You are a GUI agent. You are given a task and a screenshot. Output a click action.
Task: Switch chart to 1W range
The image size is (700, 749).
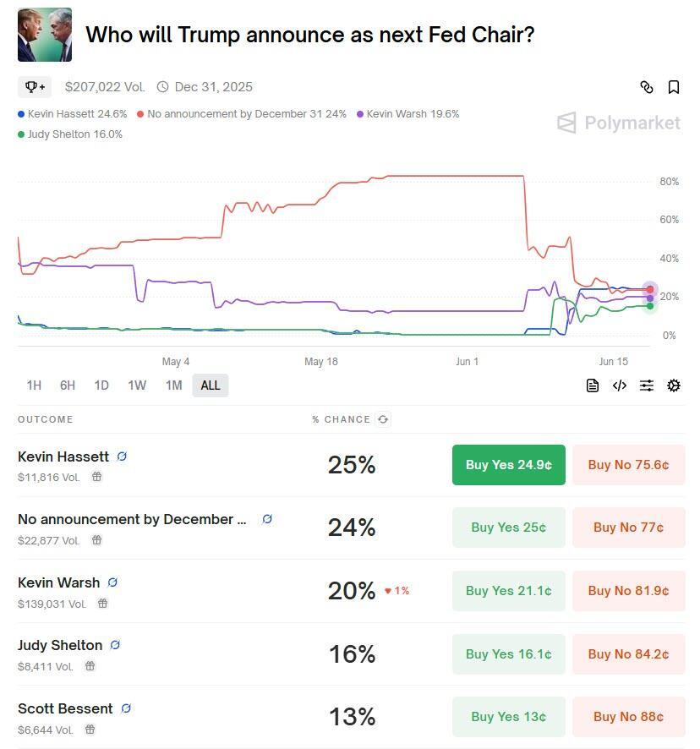[x=137, y=385]
